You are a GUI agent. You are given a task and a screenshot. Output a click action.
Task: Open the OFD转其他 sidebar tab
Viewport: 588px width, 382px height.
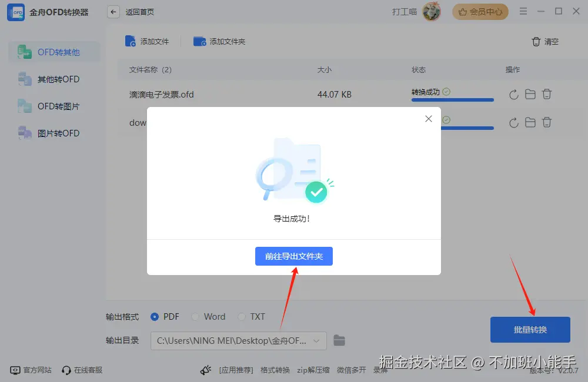(x=54, y=52)
